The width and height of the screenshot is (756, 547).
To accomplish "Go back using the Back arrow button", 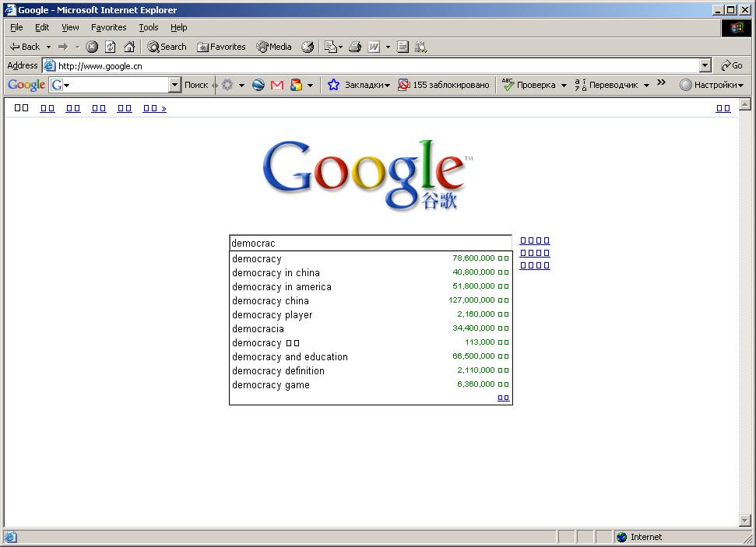I will (x=25, y=47).
